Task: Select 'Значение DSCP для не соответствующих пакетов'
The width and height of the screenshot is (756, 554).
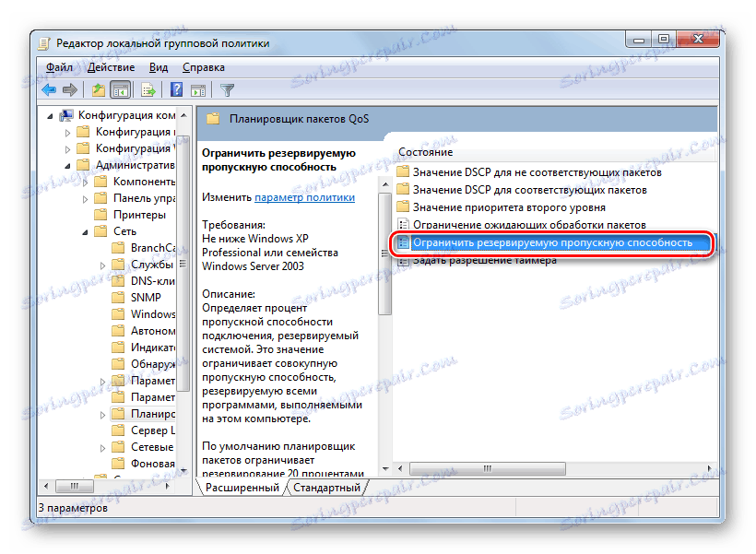Action: tap(537, 172)
